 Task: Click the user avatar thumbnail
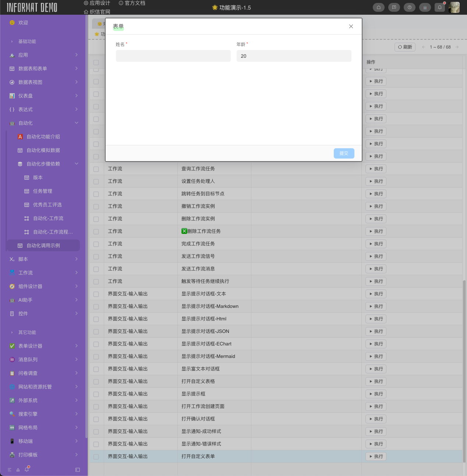point(454,7)
